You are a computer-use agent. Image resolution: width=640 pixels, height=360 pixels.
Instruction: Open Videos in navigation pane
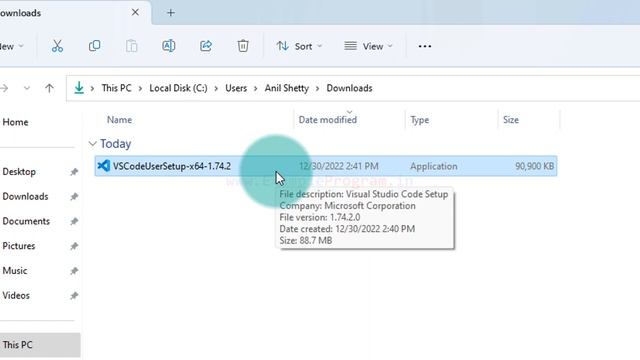(x=16, y=296)
